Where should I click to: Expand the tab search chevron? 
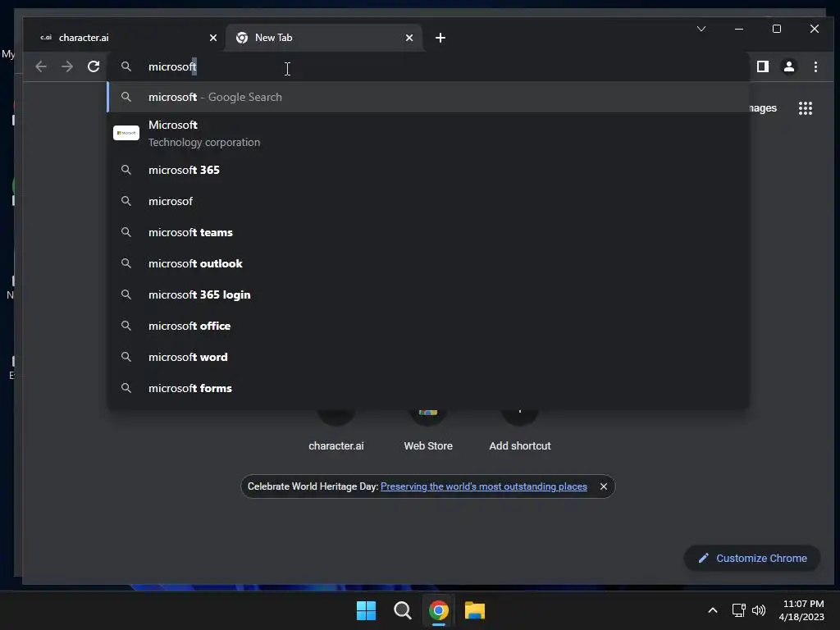point(701,29)
